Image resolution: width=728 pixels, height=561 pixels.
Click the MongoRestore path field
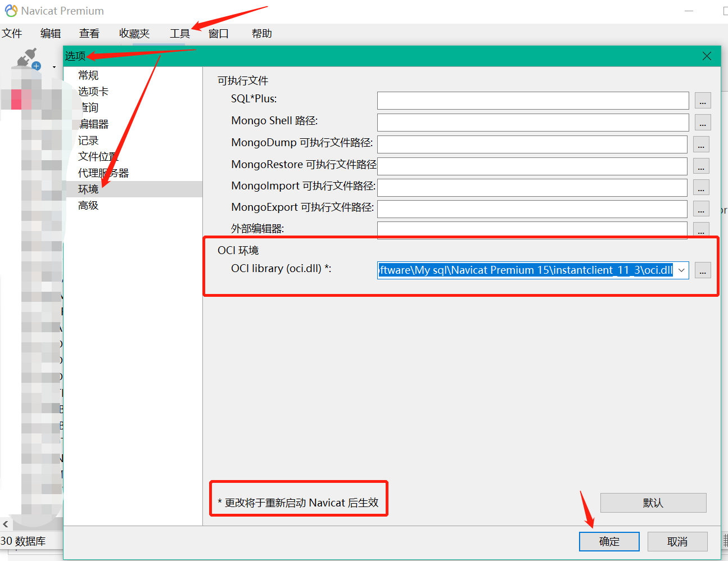pyautogui.click(x=532, y=166)
